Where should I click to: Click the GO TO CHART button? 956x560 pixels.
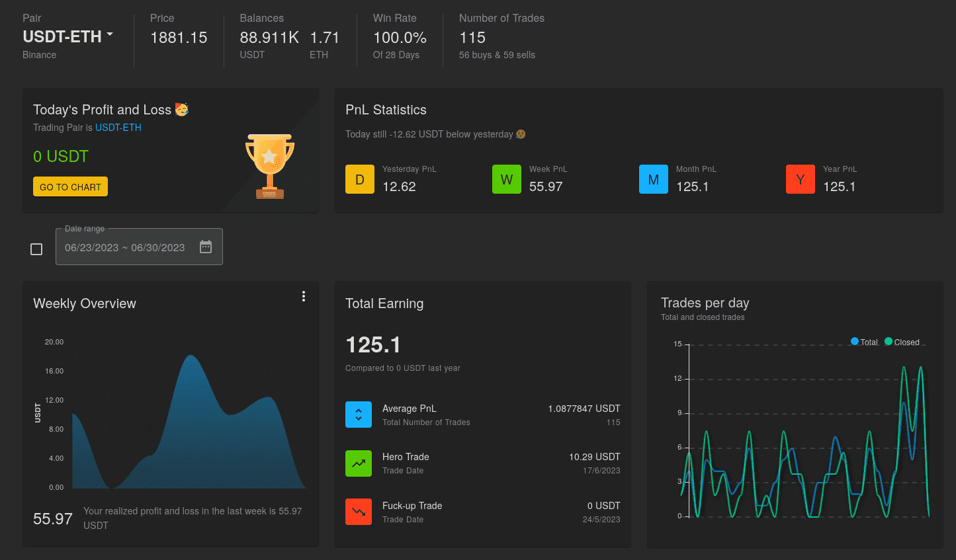[x=70, y=187]
